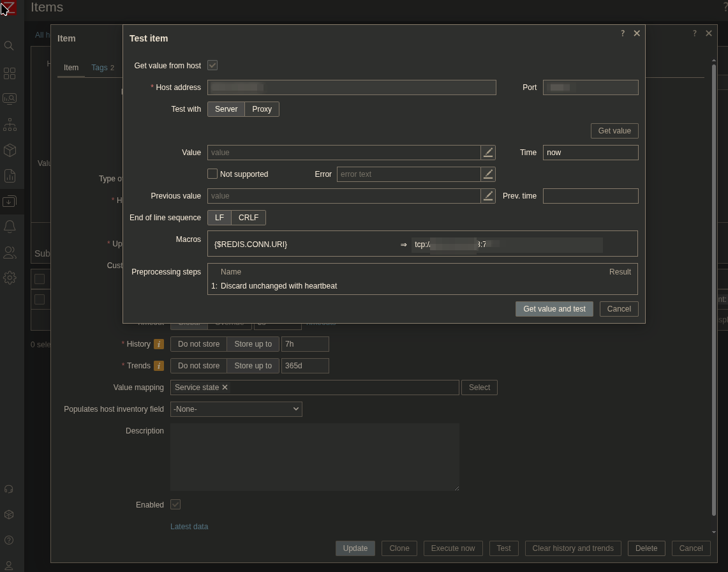Click the pencil icon next to Previous value
728x572 pixels.
[x=488, y=196]
